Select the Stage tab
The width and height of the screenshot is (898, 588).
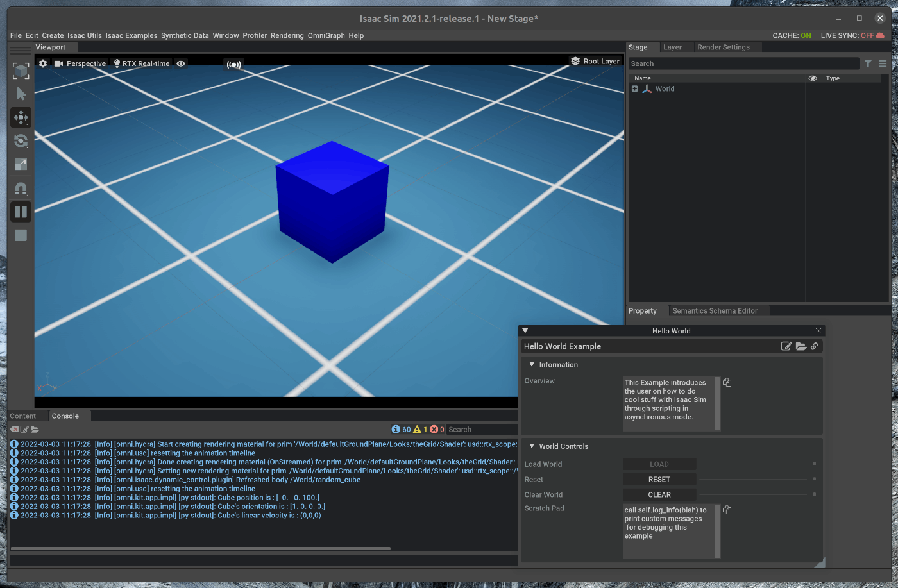tap(638, 47)
